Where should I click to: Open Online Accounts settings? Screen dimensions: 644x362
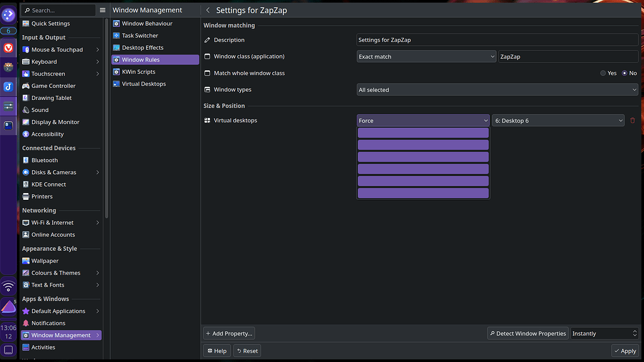pyautogui.click(x=61, y=235)
